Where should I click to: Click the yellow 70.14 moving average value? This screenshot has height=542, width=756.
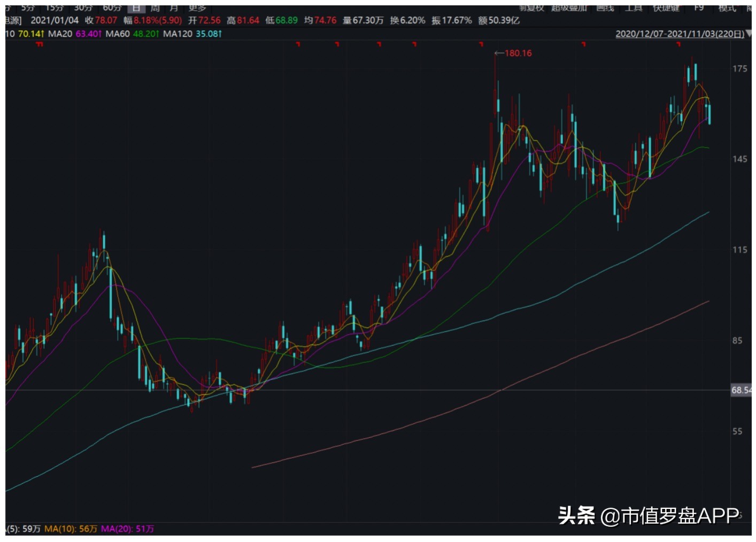(31, 34)
